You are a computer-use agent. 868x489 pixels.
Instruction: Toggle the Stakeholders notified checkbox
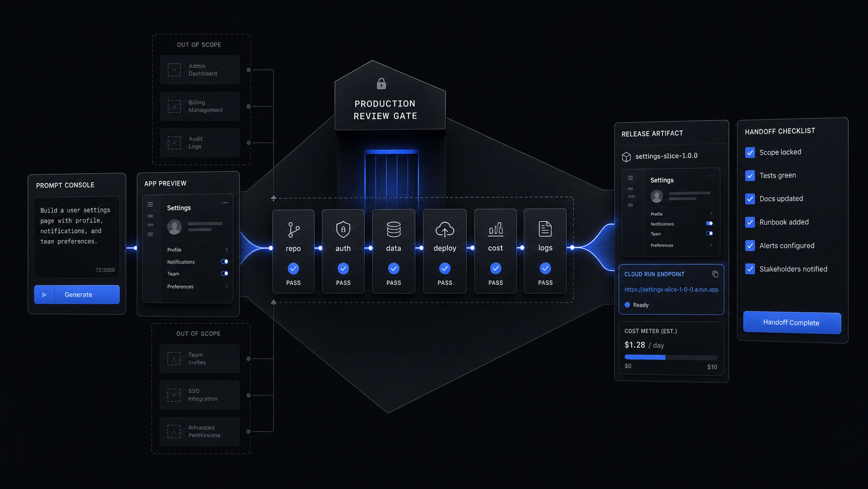tap(750, 269)
